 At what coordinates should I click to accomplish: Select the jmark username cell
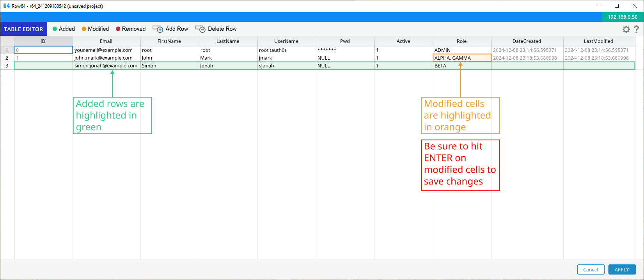[x=286, y=58]
